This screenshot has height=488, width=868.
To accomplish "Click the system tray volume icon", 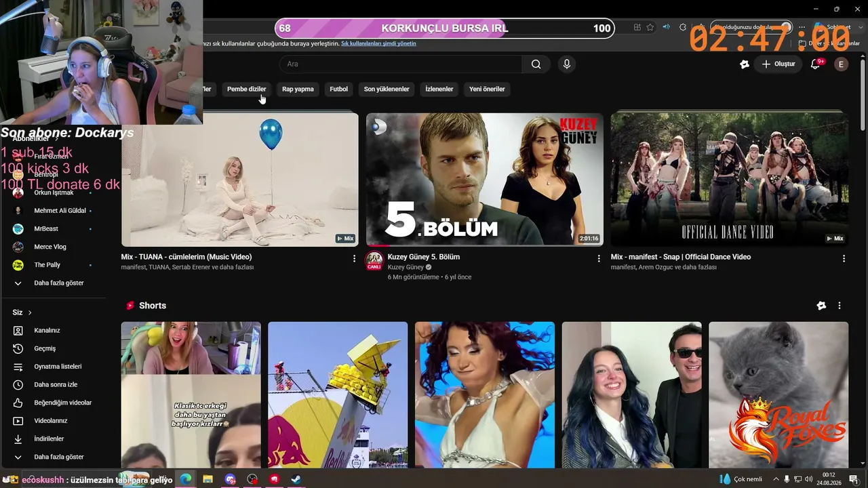I will point(808,479).
